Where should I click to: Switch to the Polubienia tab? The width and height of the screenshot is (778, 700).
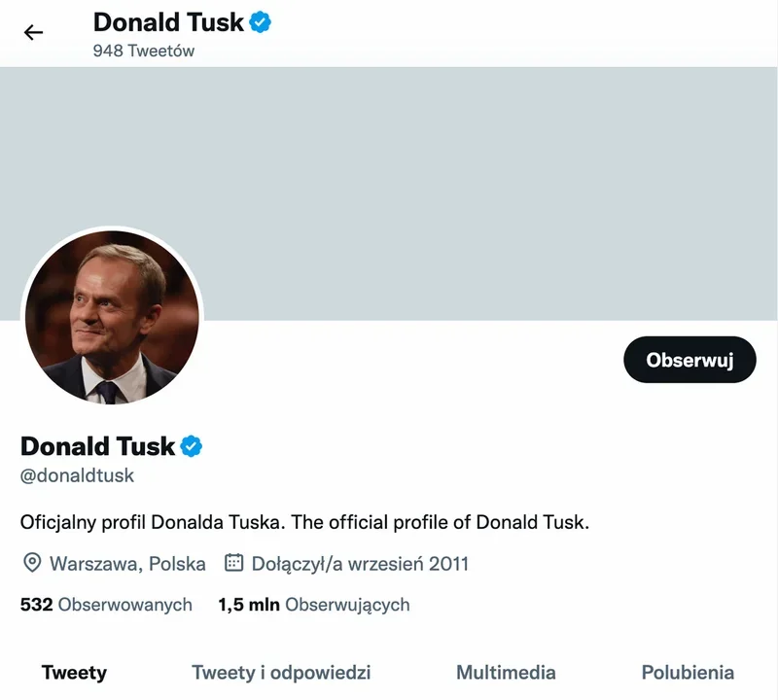(688, 673)
